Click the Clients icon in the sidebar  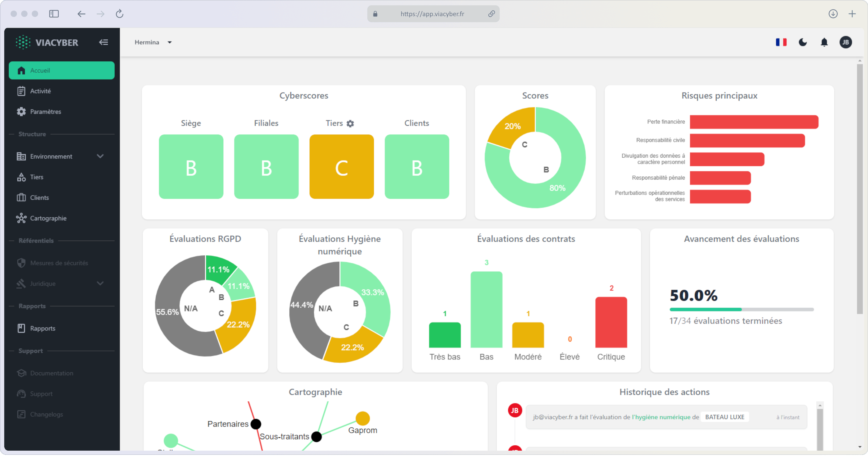tap(21, 198)
